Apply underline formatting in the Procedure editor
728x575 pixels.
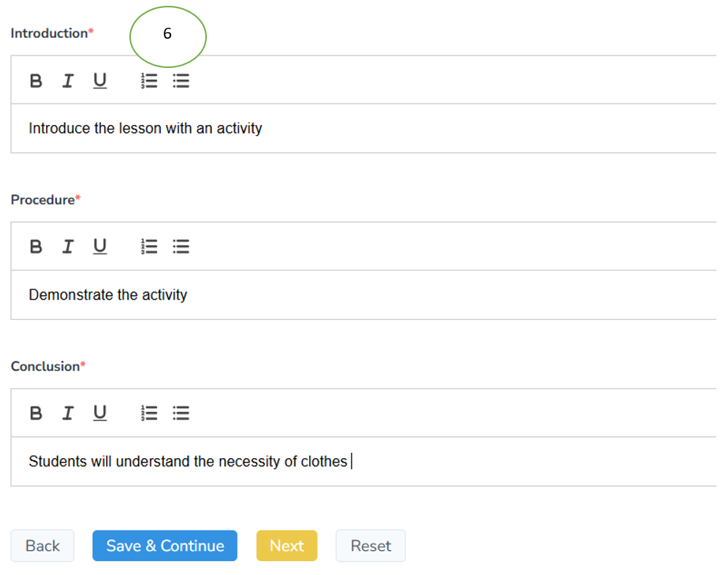pyautogui.click(x=99, y=246)
